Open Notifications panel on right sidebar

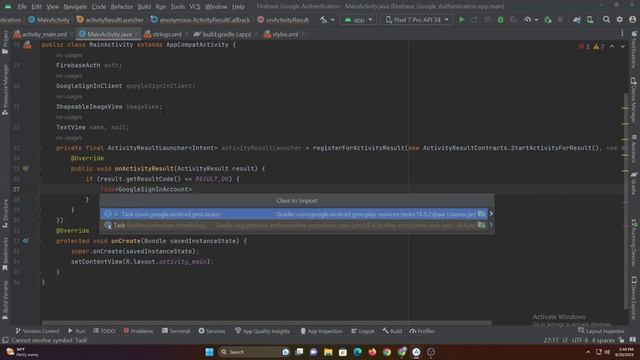[x=634, y=48]
